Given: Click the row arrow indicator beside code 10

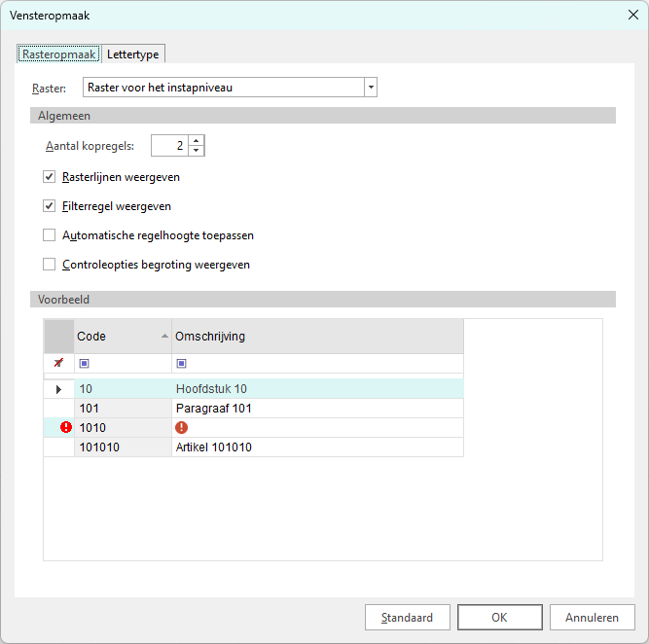Looking at the screenshot, I should click(x=58, y=389).
